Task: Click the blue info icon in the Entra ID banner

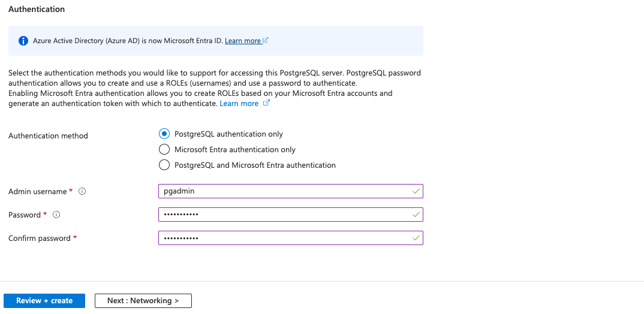Action: click(23, 41)
